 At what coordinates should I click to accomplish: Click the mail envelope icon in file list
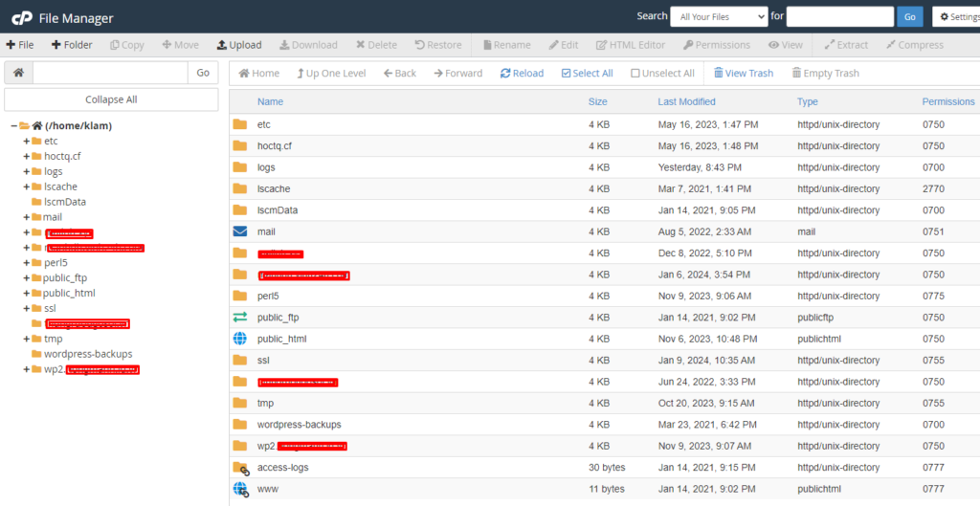[240, 231]
